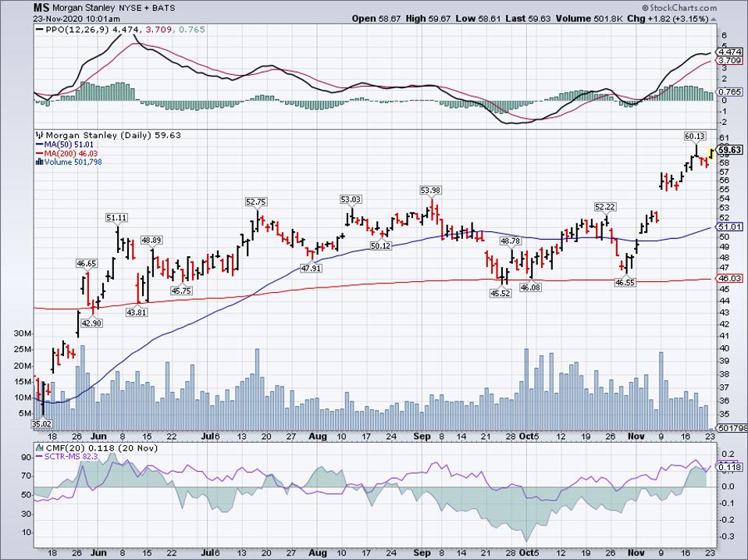The height and width of the screenshot is (560, 748).
Task: Click the 3.709 PPO signal axis tag
Action: click(730, 61)
